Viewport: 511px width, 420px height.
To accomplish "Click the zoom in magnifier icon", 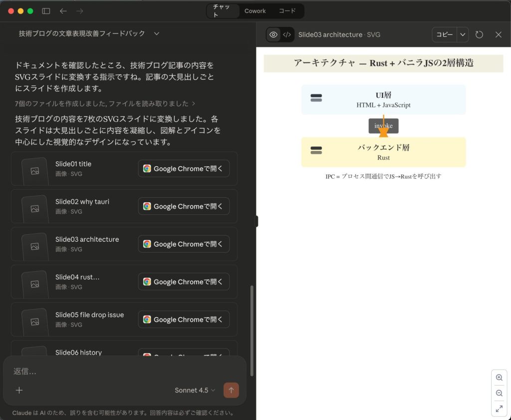I will click(499, 378).
